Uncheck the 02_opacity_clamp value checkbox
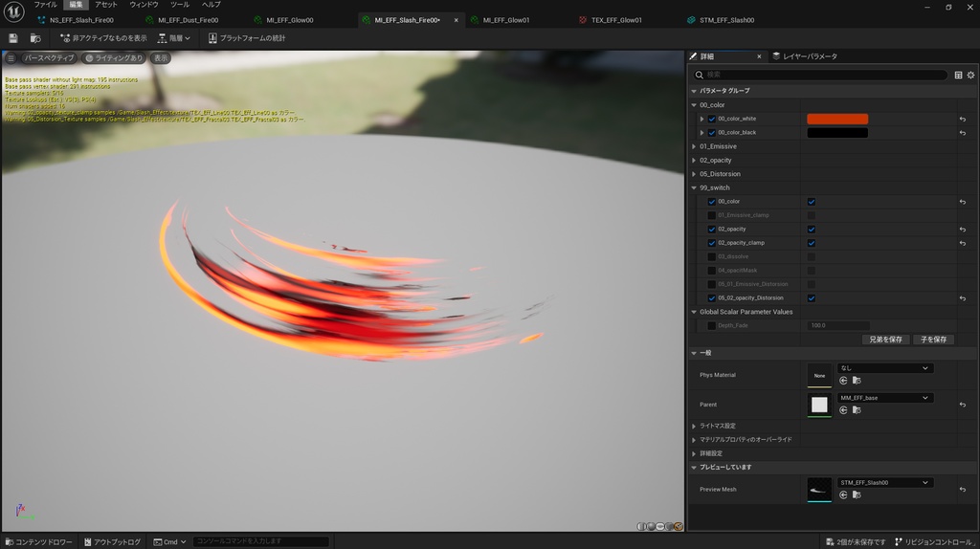This screenshot has width=980, height=549. [812, 243]
